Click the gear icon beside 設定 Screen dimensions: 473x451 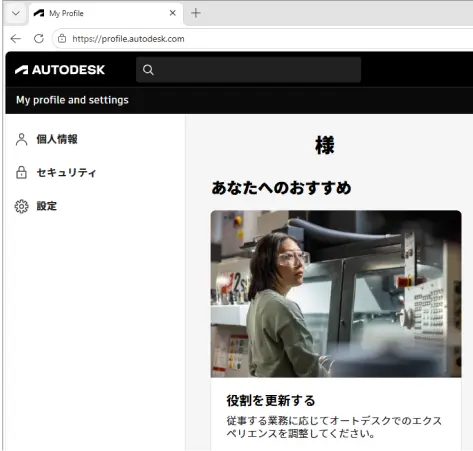click(x=21, y=206)
